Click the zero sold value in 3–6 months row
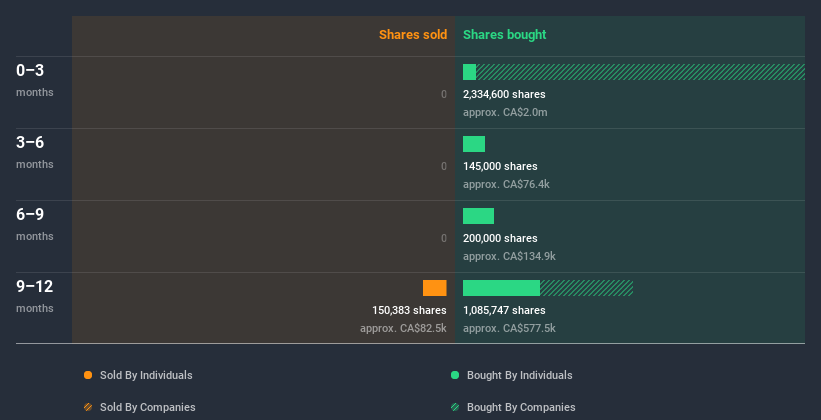The width and height of the screenshot is (821, 420). [x=444, y=167]
